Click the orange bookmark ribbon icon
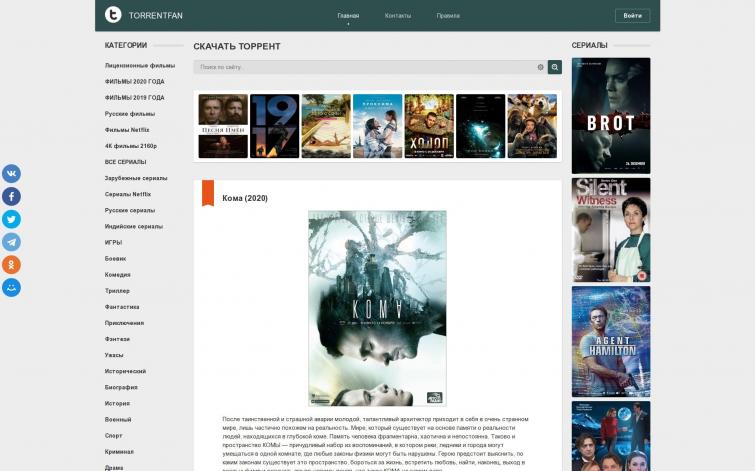Image resolution: width=755 pixels, height=471 pixels. [208, 193]
